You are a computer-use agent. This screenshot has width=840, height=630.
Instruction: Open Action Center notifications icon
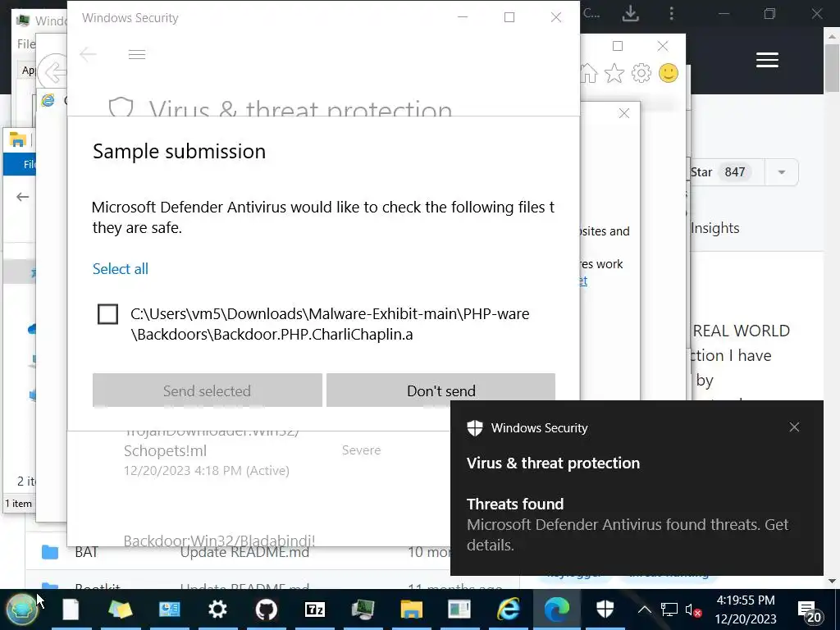point(810,610)
